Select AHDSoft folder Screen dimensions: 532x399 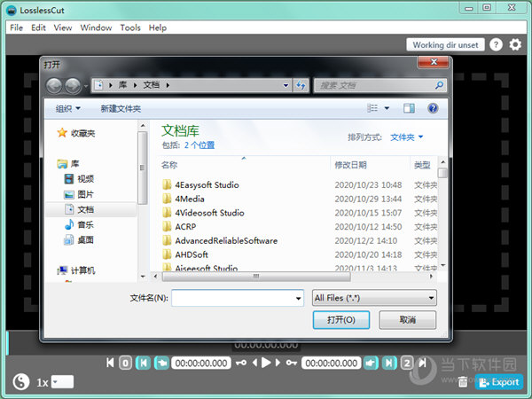[x=185, y=254]
